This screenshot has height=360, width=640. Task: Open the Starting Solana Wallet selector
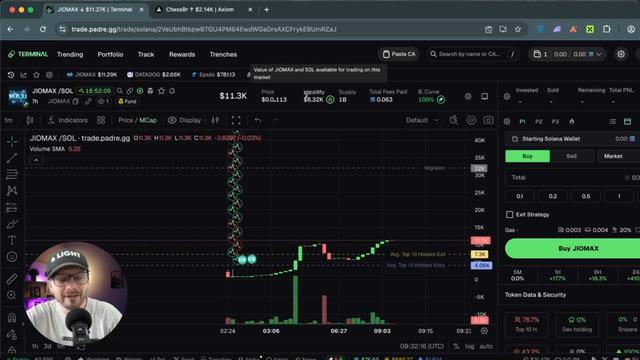(x=572, y=139)
